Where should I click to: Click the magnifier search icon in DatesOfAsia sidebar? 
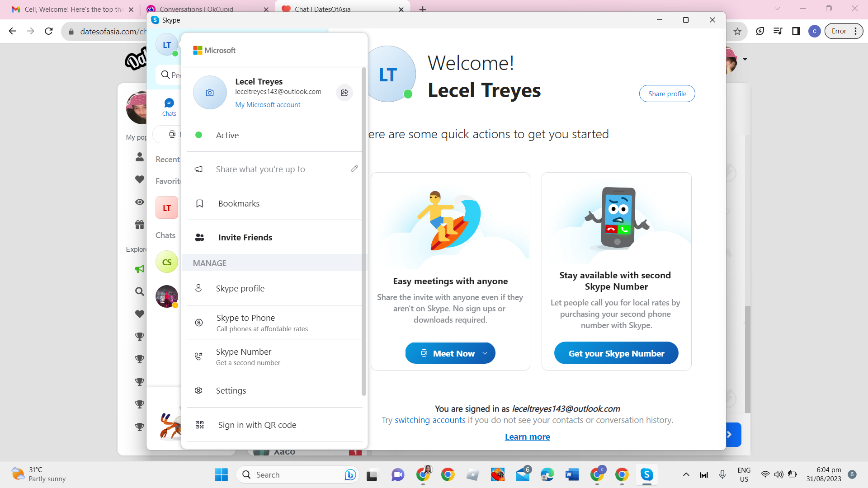(140, 291)
